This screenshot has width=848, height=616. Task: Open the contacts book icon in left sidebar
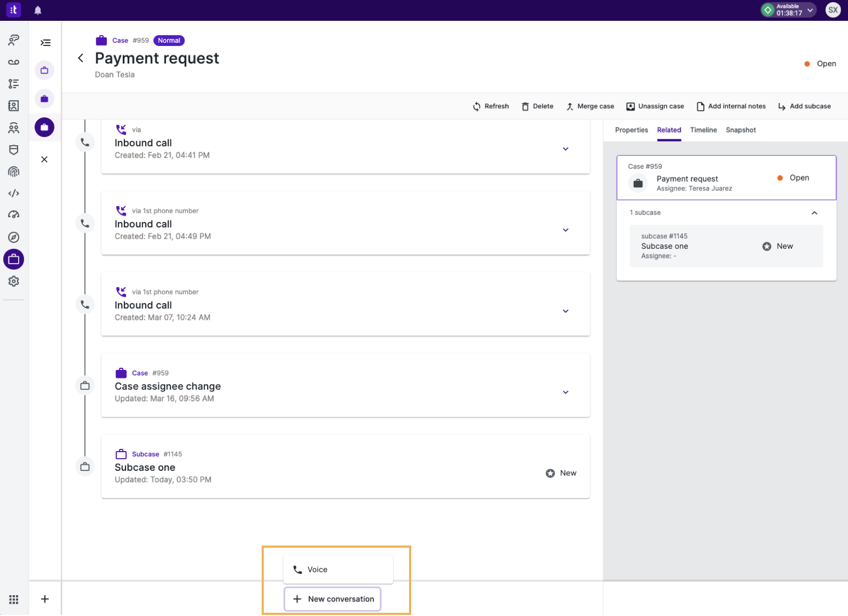coord(14,106)
